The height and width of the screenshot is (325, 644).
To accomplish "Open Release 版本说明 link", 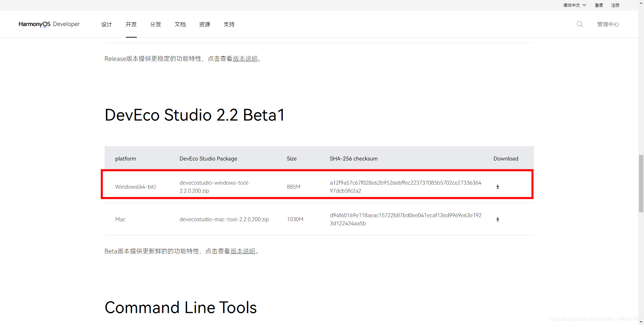I will [245, 59].
